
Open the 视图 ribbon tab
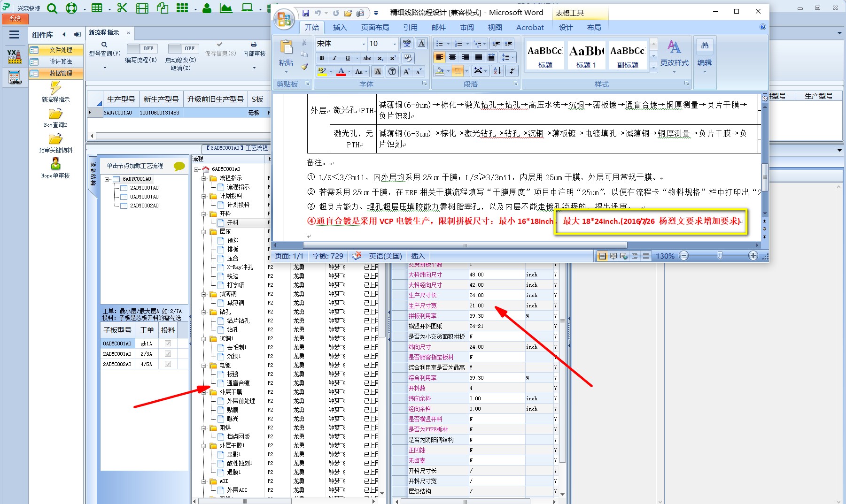(x=495, y=28)
